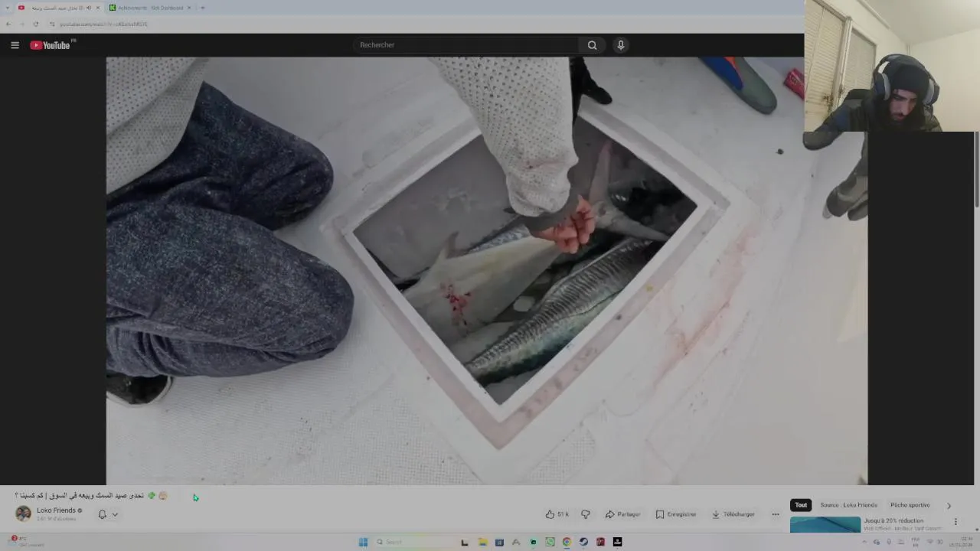Open the tab search dropdown arrow
980x551 pixels.
(x=8, y=8)
